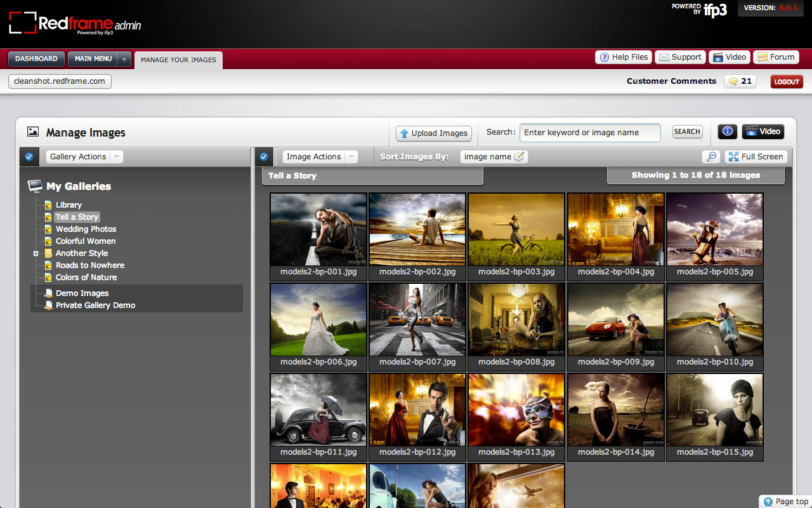
Task: Select thumbnail models2-bp-007.jpg
Action: (417, 320)
